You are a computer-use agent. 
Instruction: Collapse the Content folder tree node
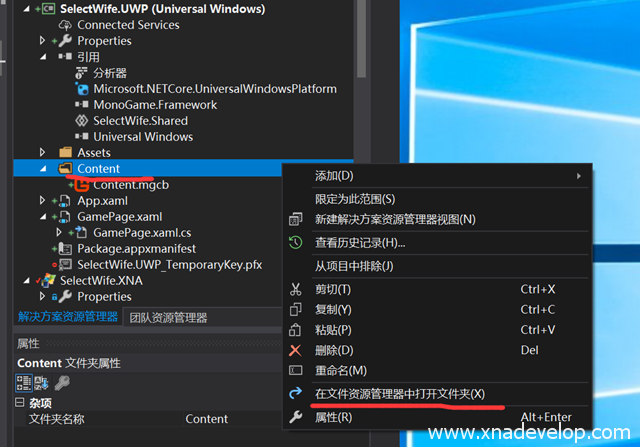point(43,169)
